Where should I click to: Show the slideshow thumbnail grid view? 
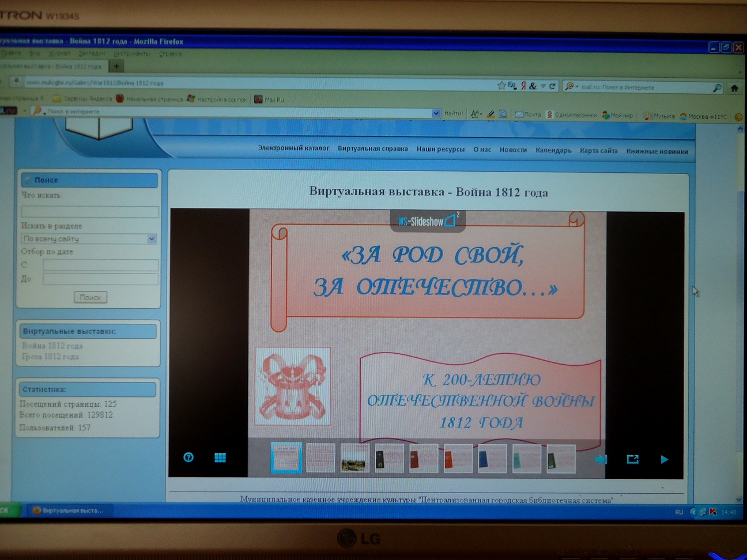click(220, 457)
